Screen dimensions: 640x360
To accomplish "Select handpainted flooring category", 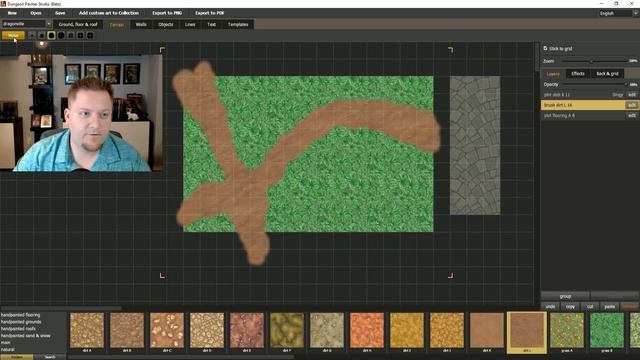I will [x=20, y=315].
